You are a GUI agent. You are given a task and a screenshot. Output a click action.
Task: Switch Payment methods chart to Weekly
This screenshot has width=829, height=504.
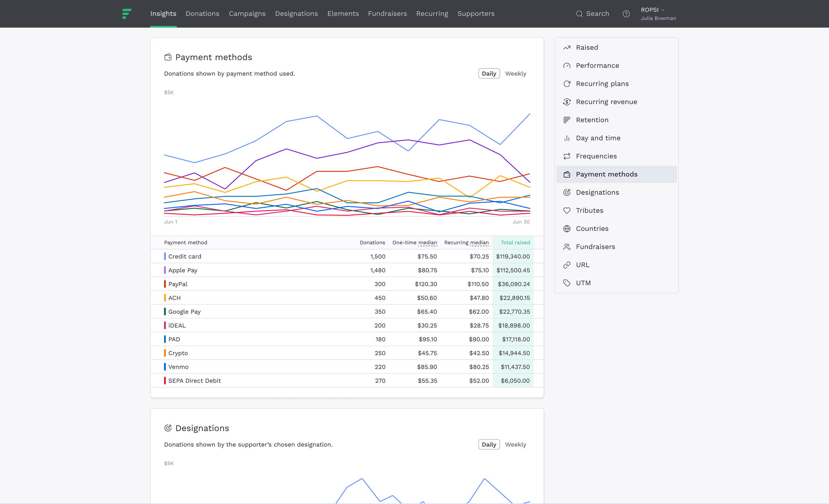(x=515, y=74)
